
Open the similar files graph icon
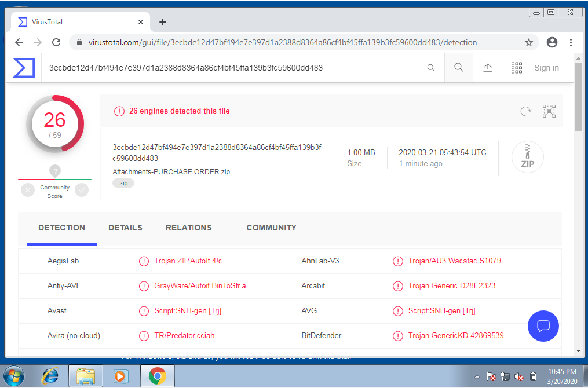point(549,111)
